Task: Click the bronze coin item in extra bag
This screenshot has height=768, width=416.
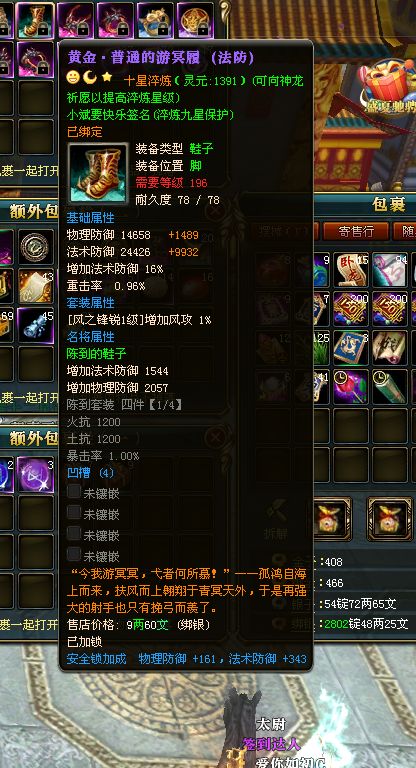Action: point(36,247)
